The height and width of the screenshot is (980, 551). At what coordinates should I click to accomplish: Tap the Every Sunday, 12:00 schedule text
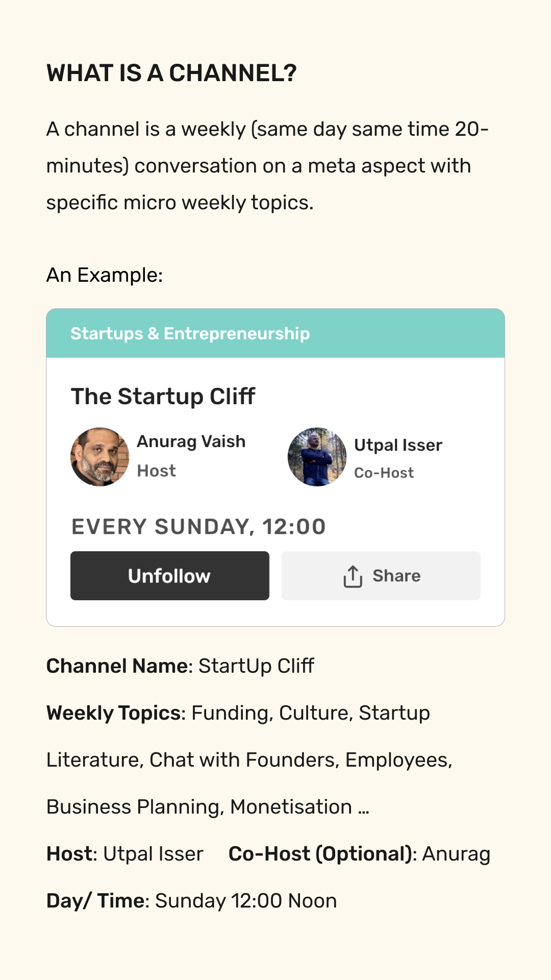[x=198, y=527]
